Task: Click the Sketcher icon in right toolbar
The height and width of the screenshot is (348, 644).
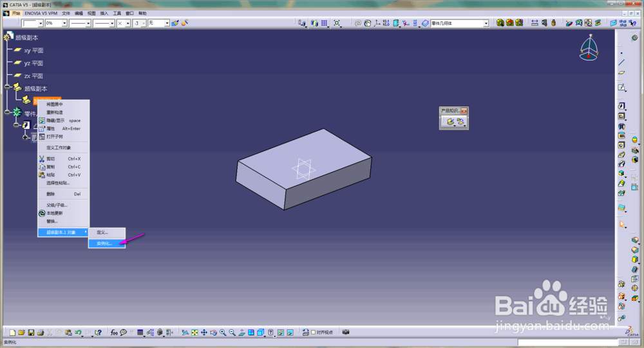Action: point(622,88)
